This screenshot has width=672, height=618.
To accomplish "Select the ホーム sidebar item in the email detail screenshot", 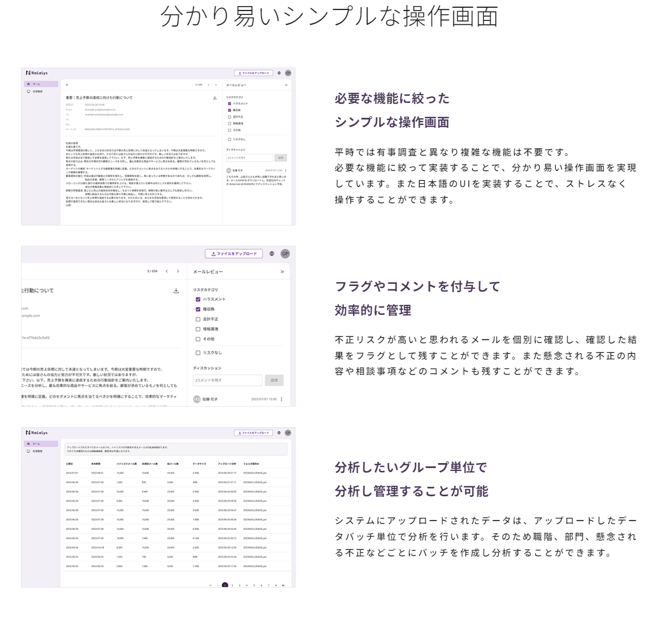I will coord(42,84).
